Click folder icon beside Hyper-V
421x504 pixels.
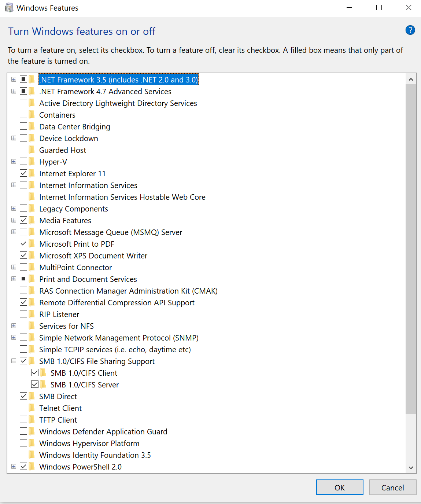[x=32, y=162]
